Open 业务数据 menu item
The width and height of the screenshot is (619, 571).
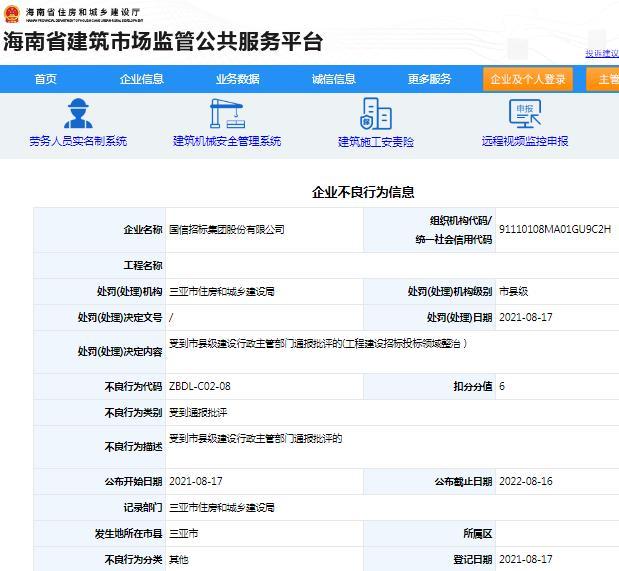point(237,79)
